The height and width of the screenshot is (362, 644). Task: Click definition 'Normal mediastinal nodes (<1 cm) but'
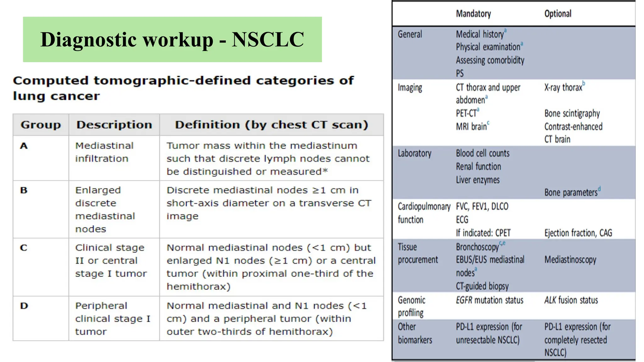pos(271,267)
